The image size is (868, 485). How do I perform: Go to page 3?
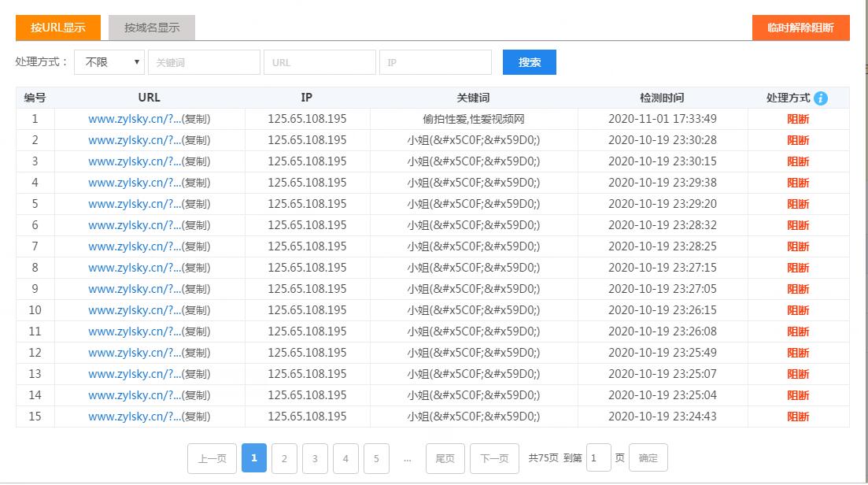[x=315, y=458]
